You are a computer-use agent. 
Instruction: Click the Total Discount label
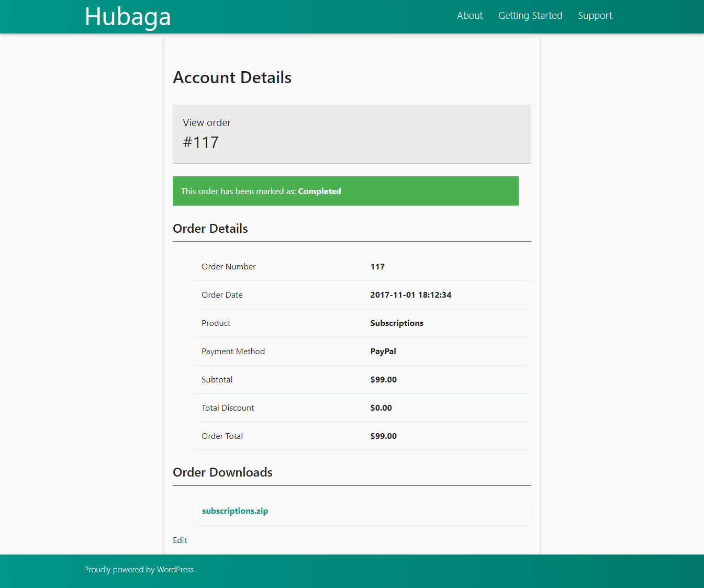coord(228,408)
